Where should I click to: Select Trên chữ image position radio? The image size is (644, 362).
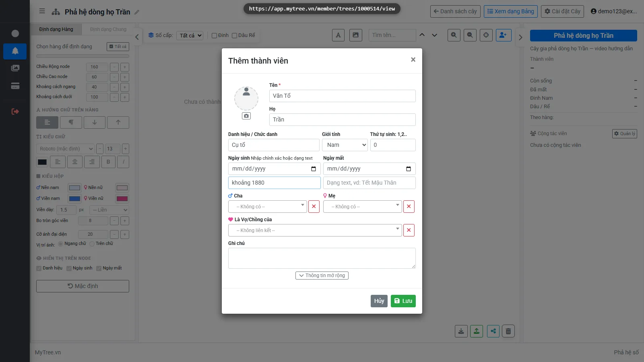[92, 244]
